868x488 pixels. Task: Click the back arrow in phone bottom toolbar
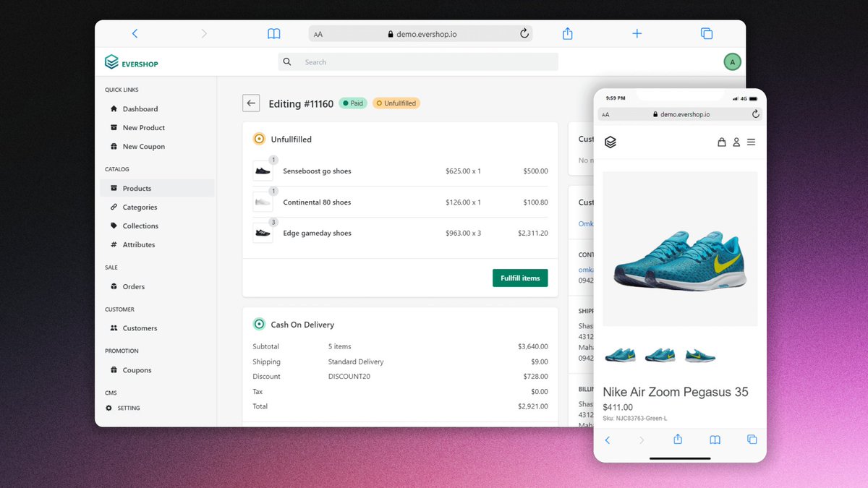pyautogui.click(x=608, y=440)
